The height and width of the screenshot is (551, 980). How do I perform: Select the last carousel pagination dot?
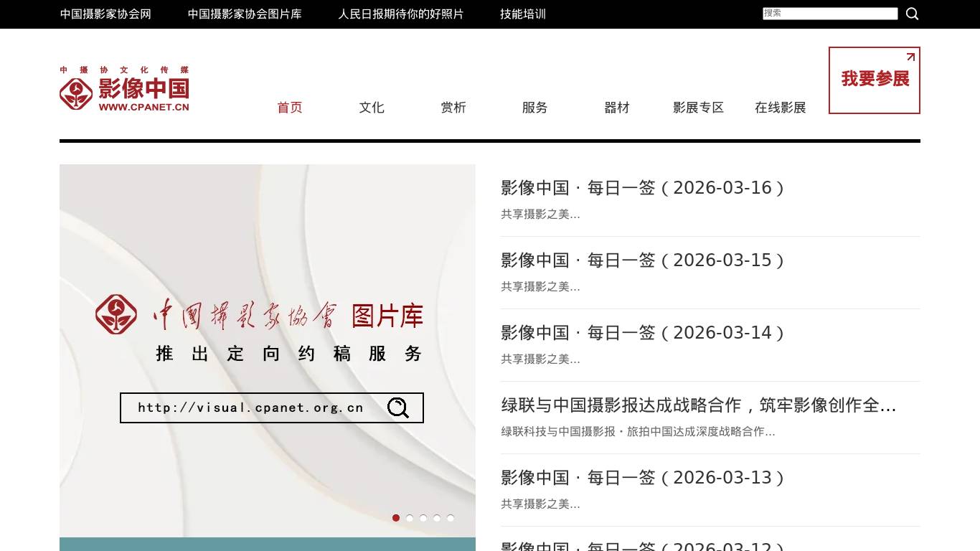pyautogui.click(x=451, y=517)
